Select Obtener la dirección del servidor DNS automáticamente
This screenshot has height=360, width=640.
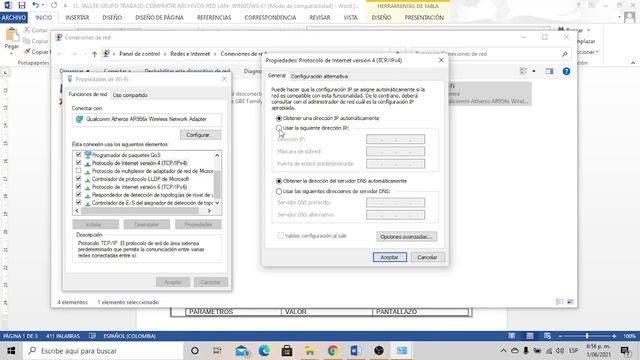[x=279, y=181]
